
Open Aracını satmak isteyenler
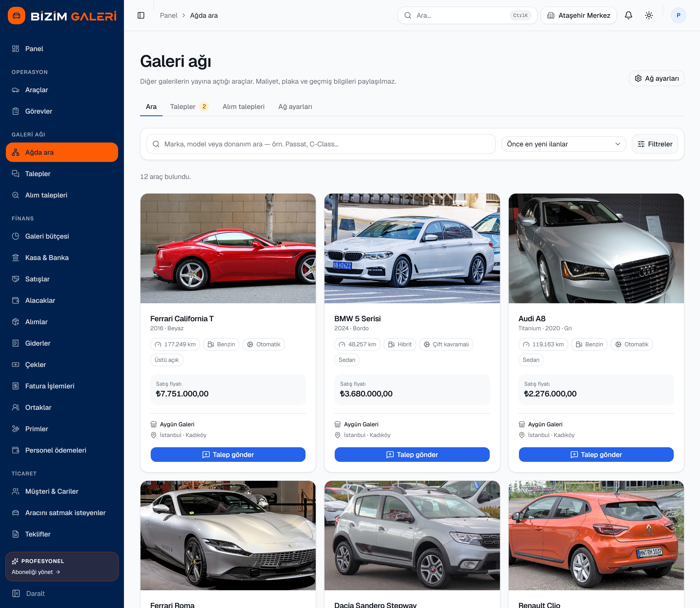point(62,513)
